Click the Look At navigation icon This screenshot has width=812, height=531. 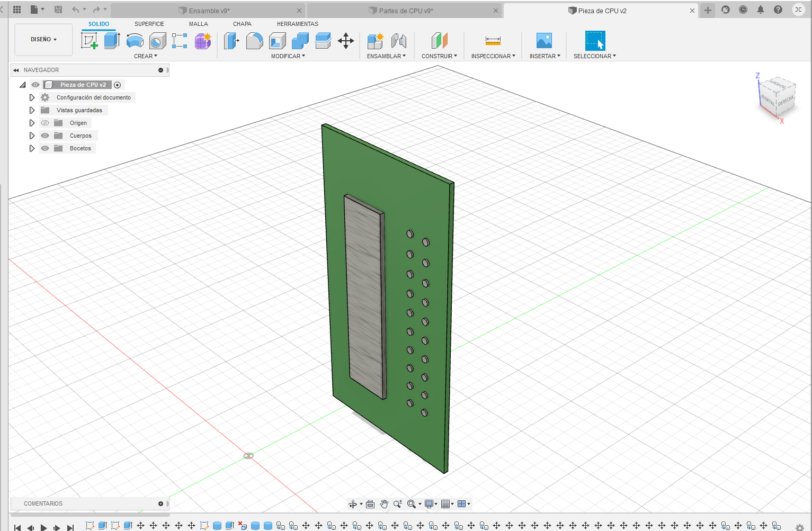(370, 504)
